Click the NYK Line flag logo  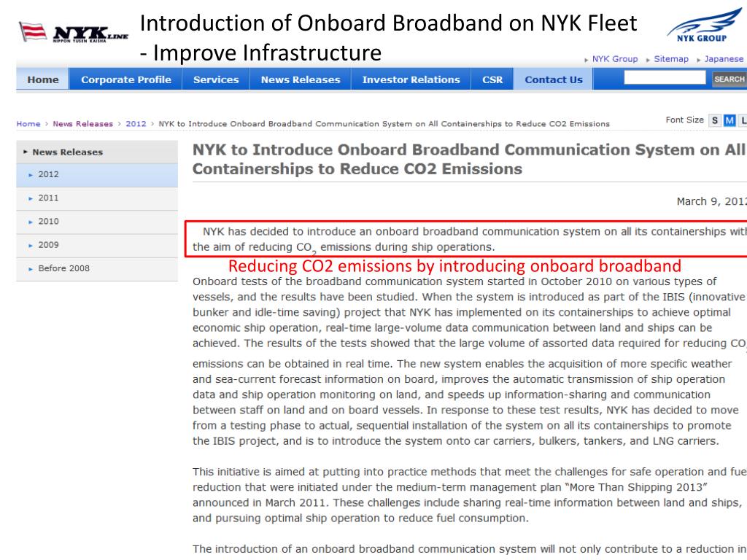coord(74,33)
